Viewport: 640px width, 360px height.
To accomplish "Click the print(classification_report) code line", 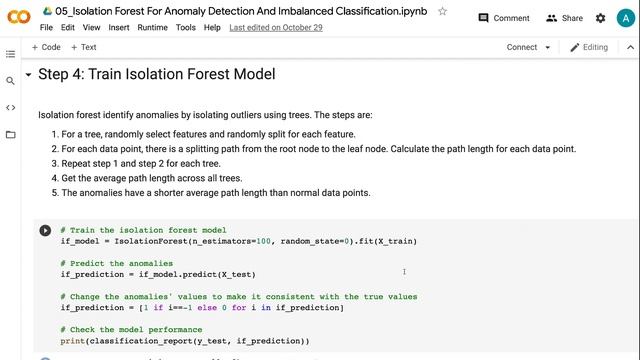I will point(185,341).
